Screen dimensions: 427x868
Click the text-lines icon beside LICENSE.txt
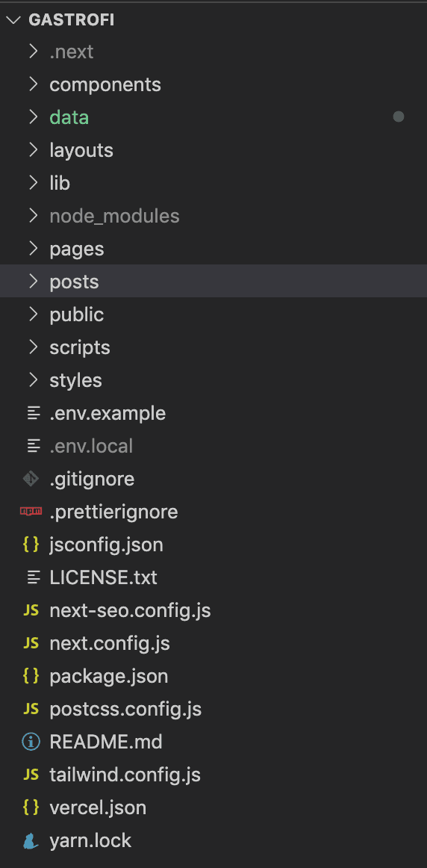point(34,577)
